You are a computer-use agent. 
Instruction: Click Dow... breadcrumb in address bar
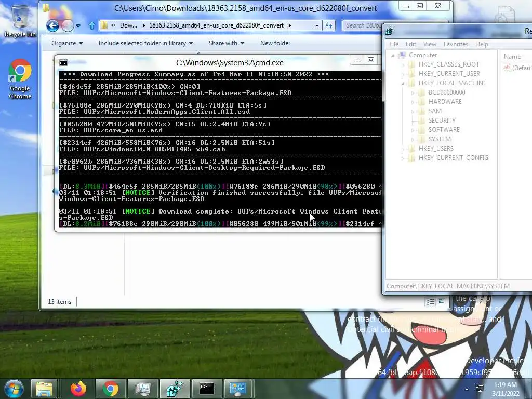point(129,25)
